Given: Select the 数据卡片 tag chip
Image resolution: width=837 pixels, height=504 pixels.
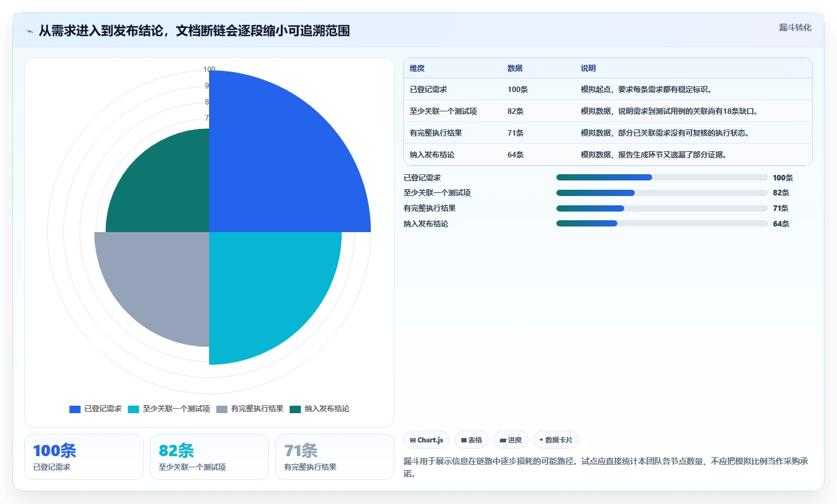Looking at the screenshot, I should pyautogui.click(x=556, y=440).
